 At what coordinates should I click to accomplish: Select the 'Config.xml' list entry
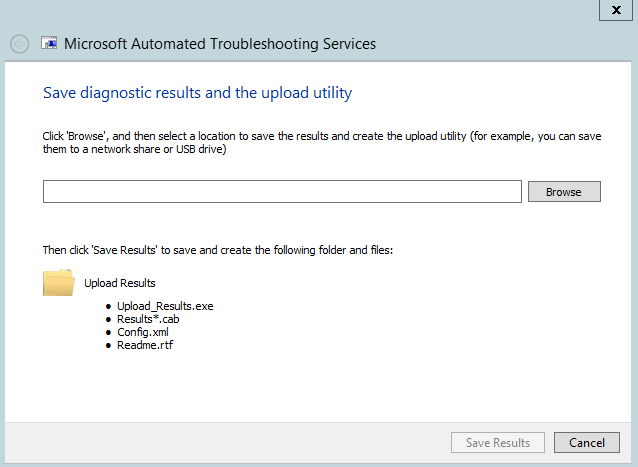pyautogui.click(x=142, y=332)
